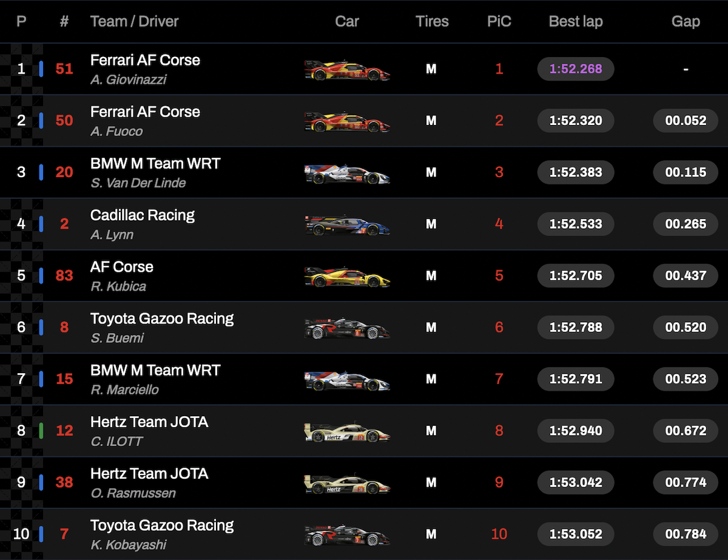Click the green class indicator bar at position 8
The image size is (728, 560).
[41, 431]
